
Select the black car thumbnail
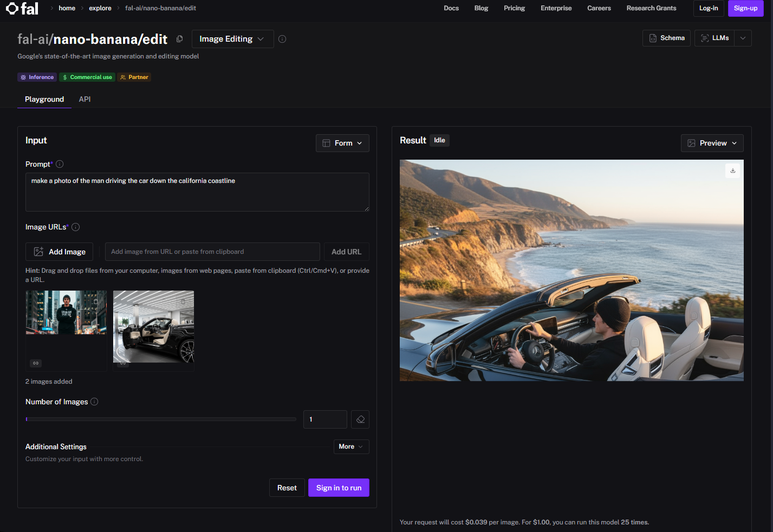153,327
